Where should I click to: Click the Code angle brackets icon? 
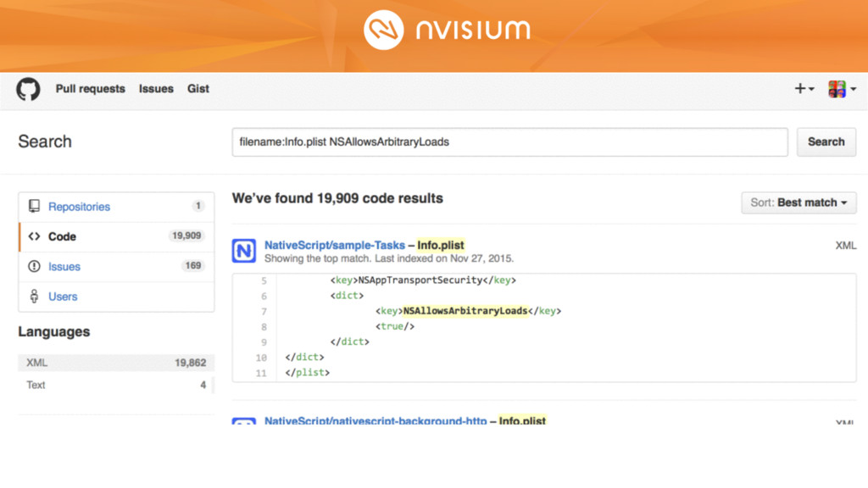coord(34,236)
